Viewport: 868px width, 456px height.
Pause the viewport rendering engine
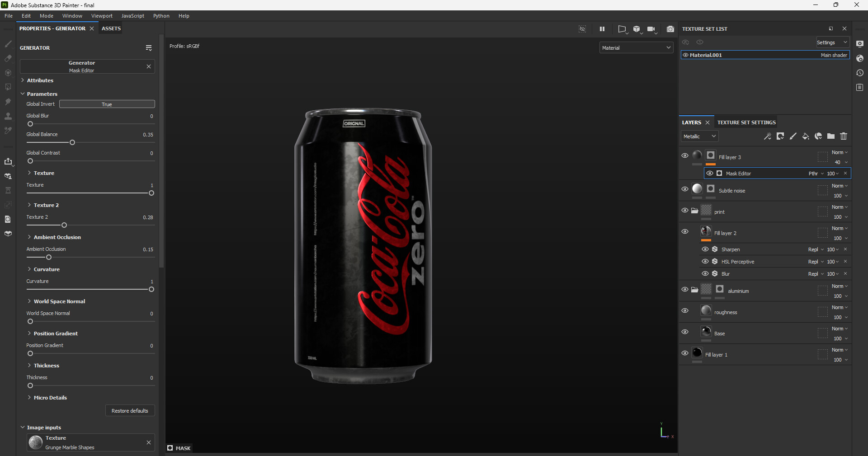tap(602, 29)
